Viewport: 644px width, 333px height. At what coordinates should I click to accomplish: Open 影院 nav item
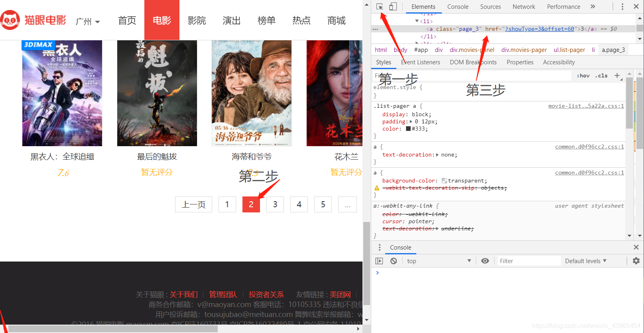(x=197, y=20)
